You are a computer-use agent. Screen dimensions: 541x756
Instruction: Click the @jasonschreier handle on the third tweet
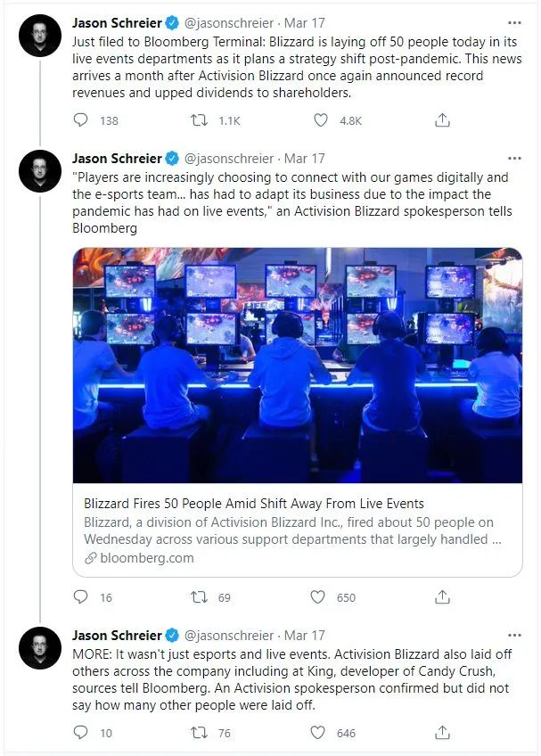pyautogui.click(x=228, y=636)
